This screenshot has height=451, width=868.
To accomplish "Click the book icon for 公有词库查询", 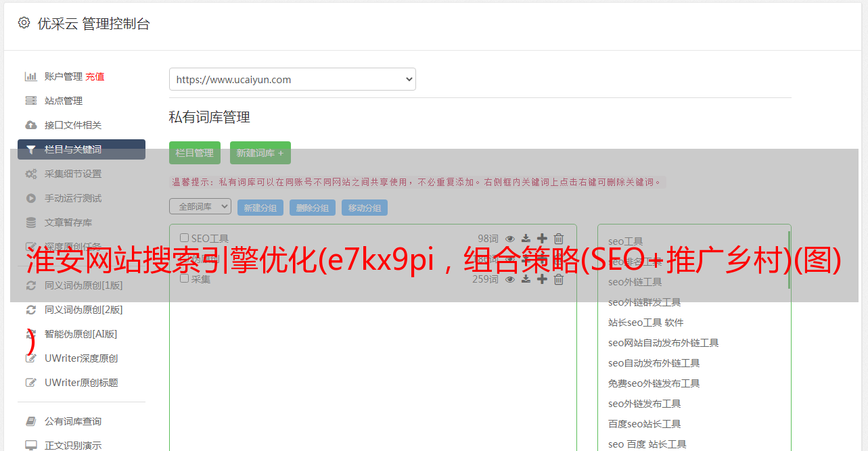I will click(x=30, y=421).
